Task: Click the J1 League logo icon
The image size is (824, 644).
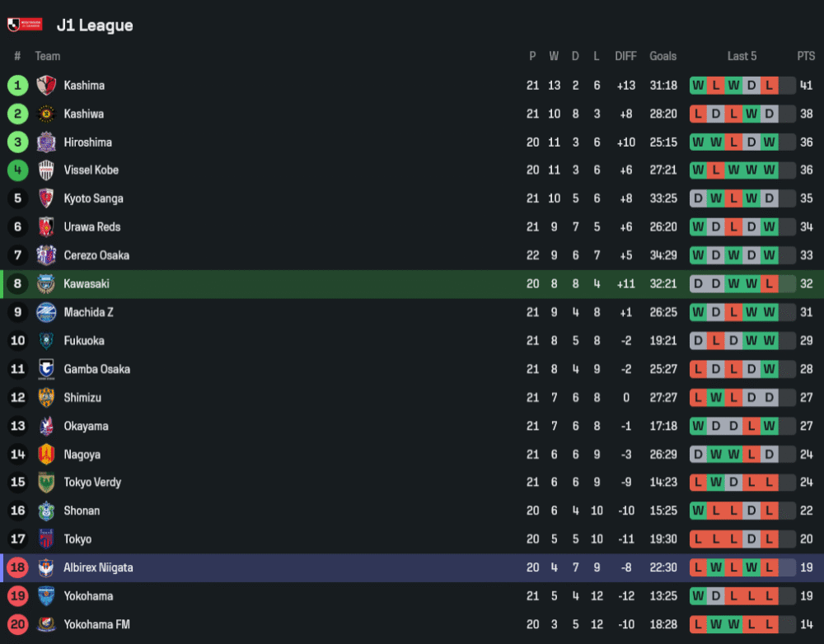Action: (24, 25)
